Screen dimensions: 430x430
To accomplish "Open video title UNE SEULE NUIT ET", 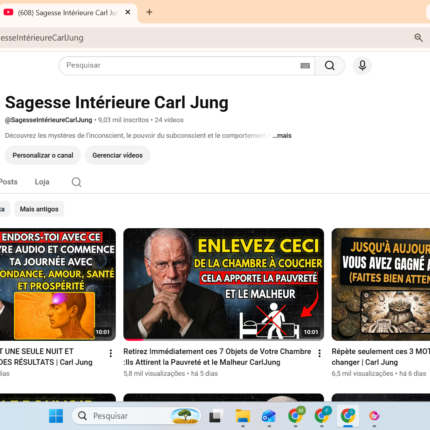I will pyautogui.click(x=46, y=357).
